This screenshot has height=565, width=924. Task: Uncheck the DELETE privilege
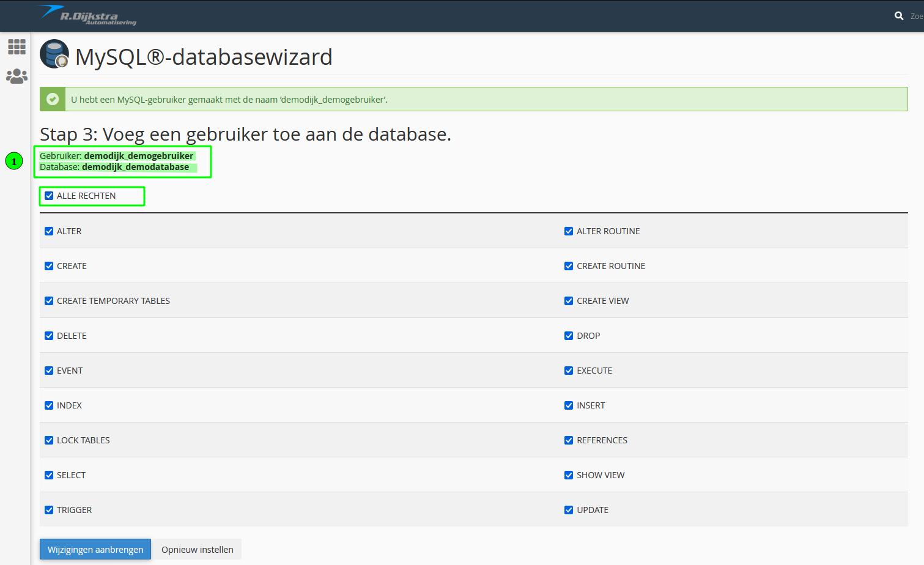[49, 336]
